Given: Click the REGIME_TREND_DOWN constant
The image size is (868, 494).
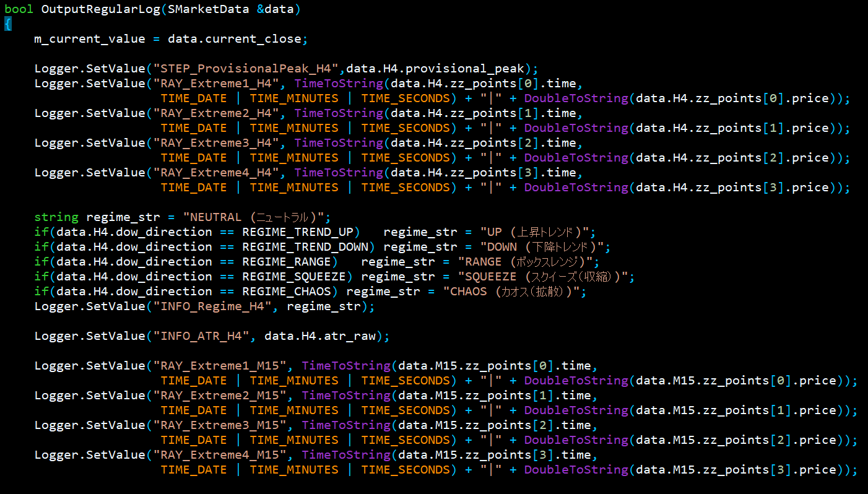Looking at the screenshot, I should tap(305, 247).
